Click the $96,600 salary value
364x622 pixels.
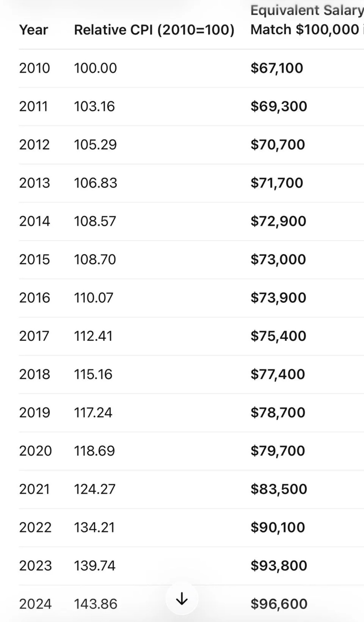pyautogui.click(x=279, y=604)
